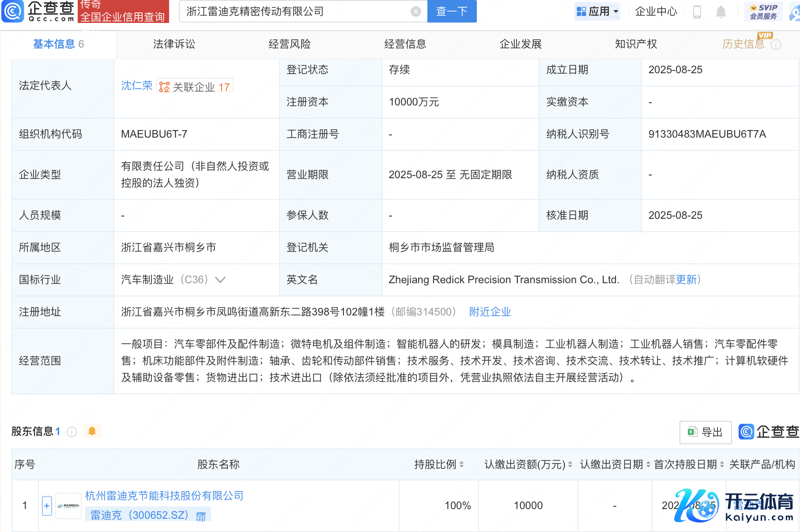
Task: Open notifications bell in header
Action: [x=721, y=12]
